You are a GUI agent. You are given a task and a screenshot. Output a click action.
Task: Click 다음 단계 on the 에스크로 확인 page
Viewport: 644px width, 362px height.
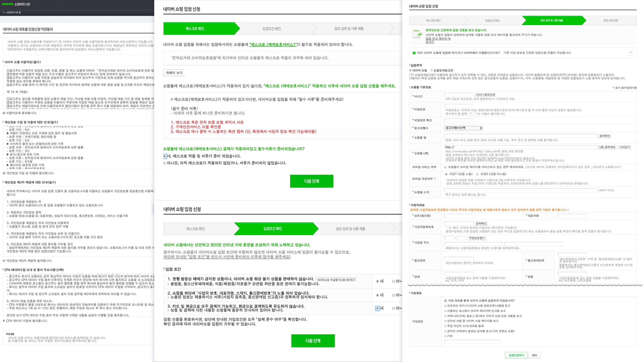(311, 181)
